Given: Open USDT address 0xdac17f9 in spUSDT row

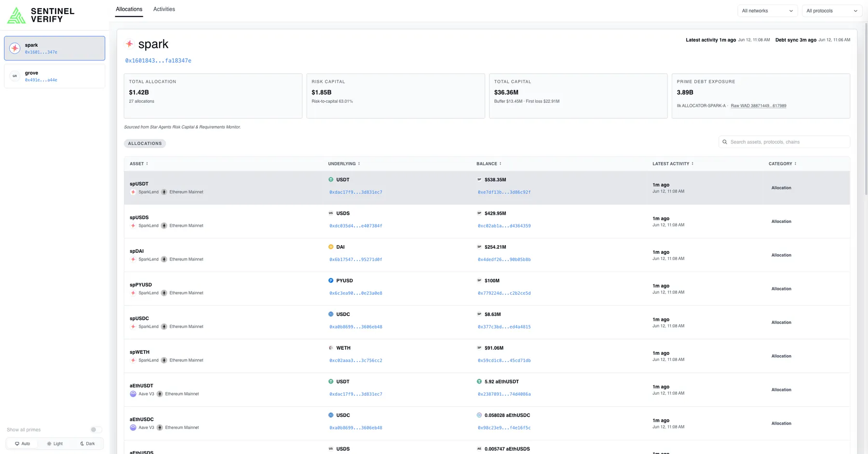Looking at the screenshot, I should point(356,192).
